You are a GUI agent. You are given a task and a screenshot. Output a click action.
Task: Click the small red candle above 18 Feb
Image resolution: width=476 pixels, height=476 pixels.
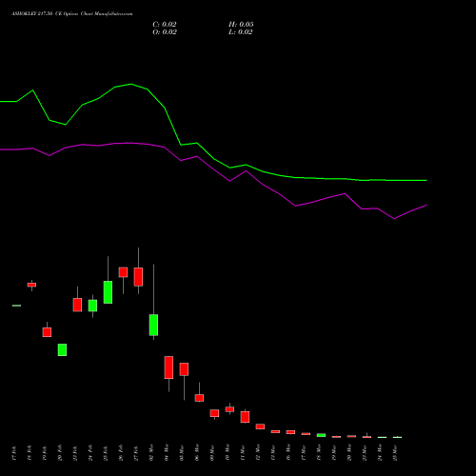31,285
